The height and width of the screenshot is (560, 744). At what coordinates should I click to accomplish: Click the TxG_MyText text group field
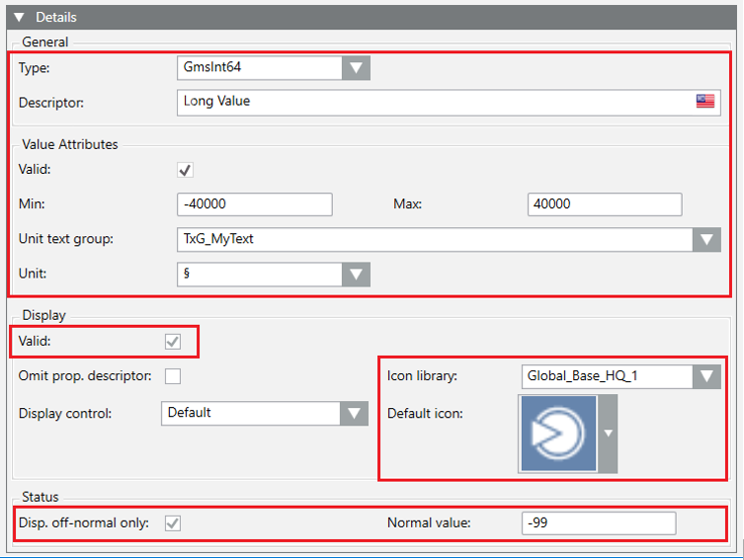click(x=435, y=240)
